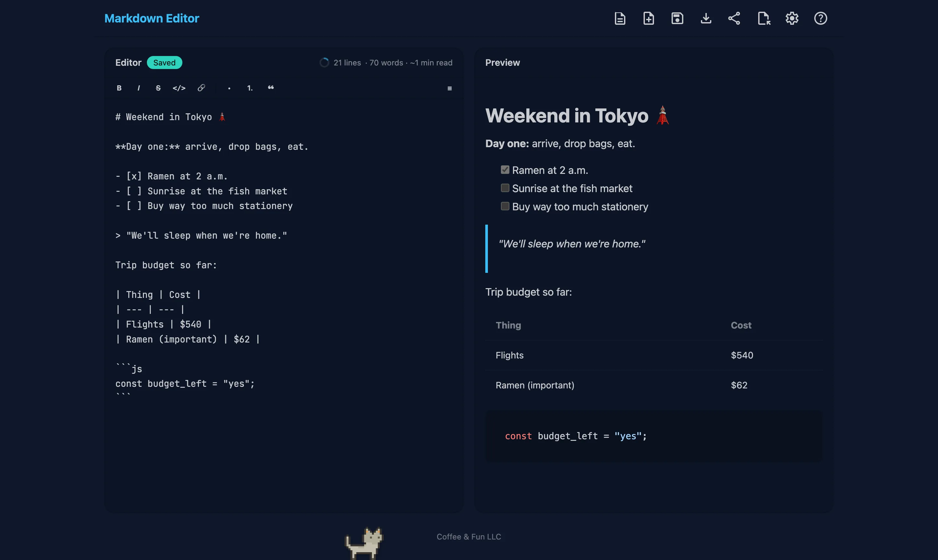Open the editor toolbar hamburger menu
This screenshot has height=560, width=938.
tap(449, 88)
